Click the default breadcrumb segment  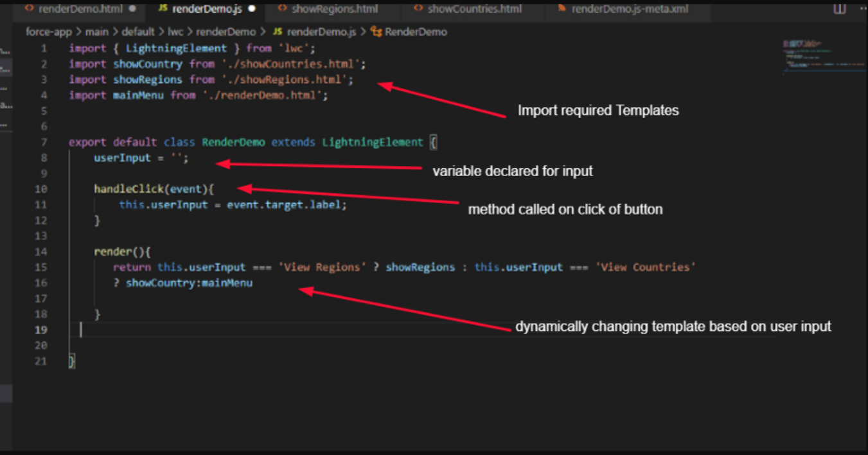point(139,31)
